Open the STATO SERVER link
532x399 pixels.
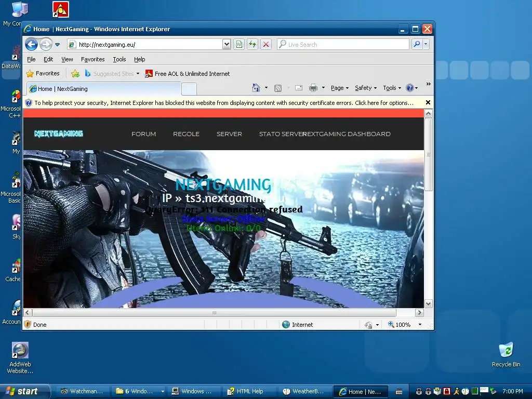pos(282,134)
